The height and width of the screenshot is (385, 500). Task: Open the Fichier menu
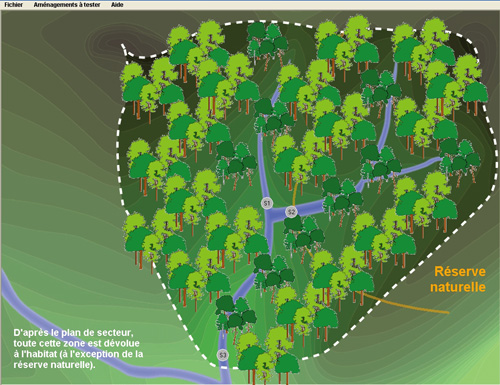click(x=13, y=5)
